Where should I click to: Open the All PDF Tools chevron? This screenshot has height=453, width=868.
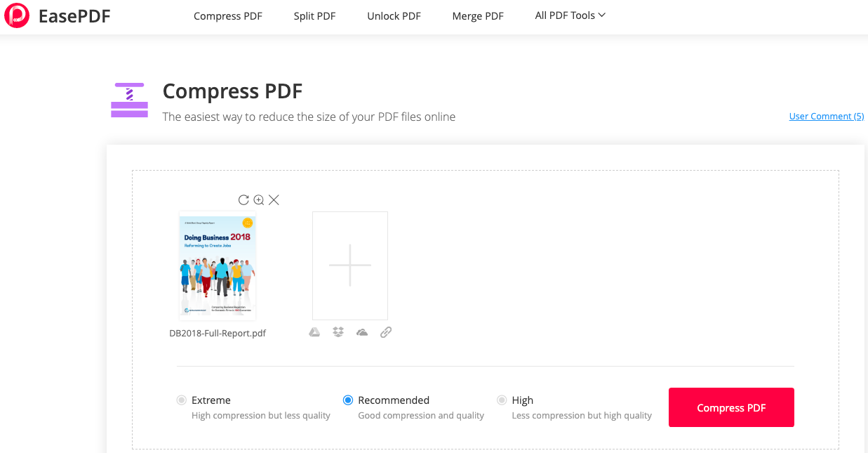[601, 15]
